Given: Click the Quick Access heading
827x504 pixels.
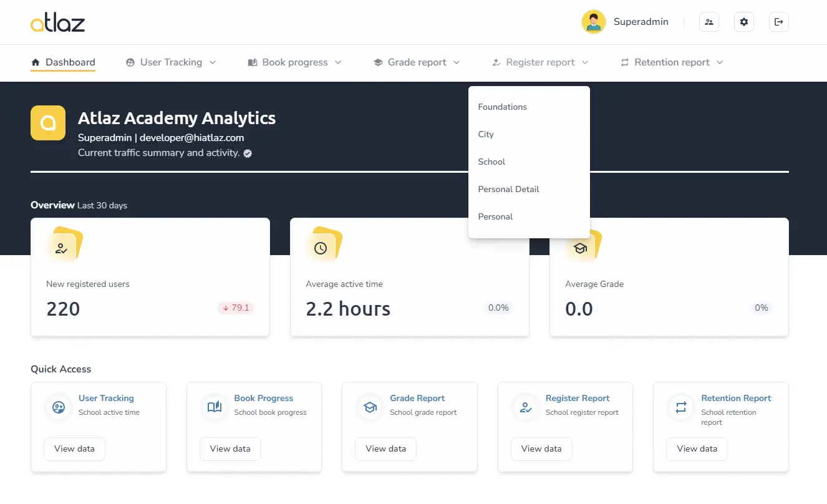Looking at the screenshot, I should [x=60, y=369].
